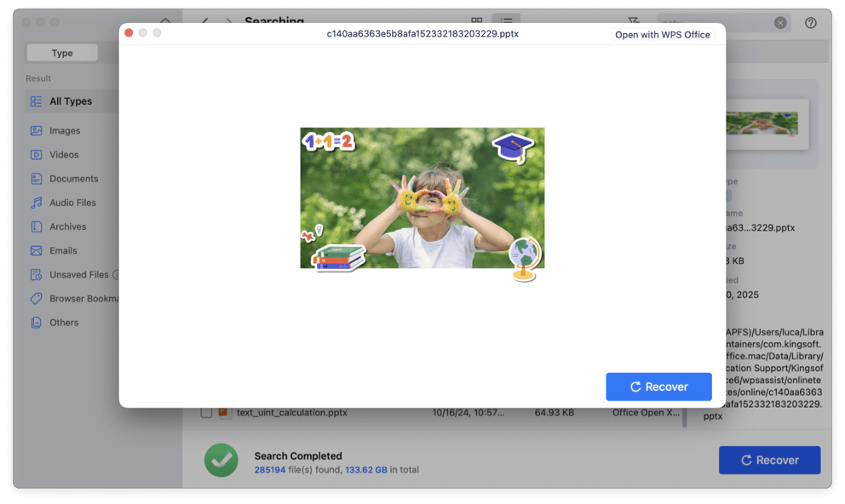The height and width of the screenshot is (504, 845).
Task: Click the Archives category icon
Action: tap(36, 226)
